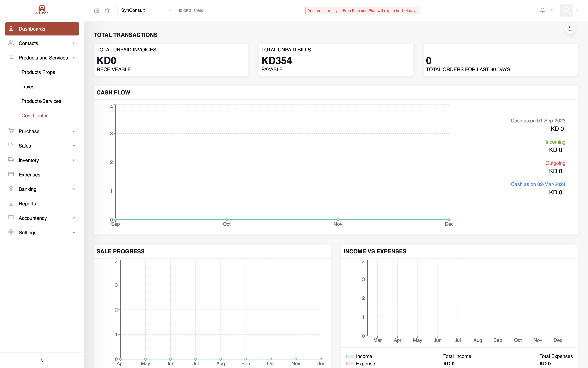This screenshot has width=588, height=368.
Task: Collapse Products and Services chevron
Action: point(74,58)
